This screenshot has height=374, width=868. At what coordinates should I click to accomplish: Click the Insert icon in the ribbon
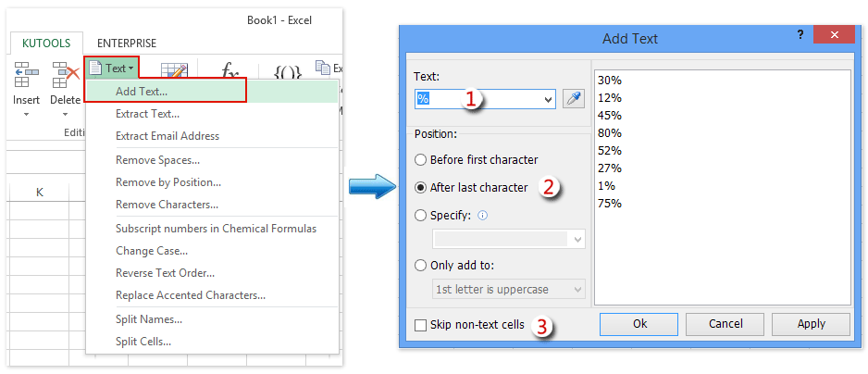pos(26,76)
